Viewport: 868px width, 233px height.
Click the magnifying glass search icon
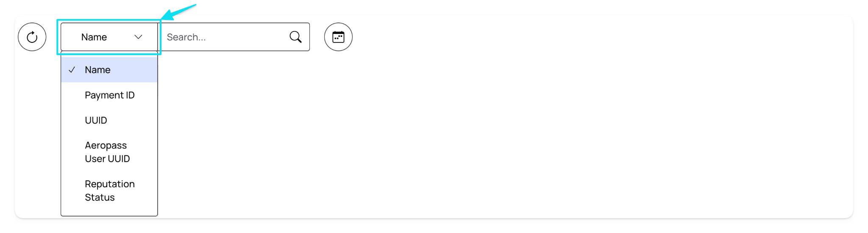pos(295,37)
